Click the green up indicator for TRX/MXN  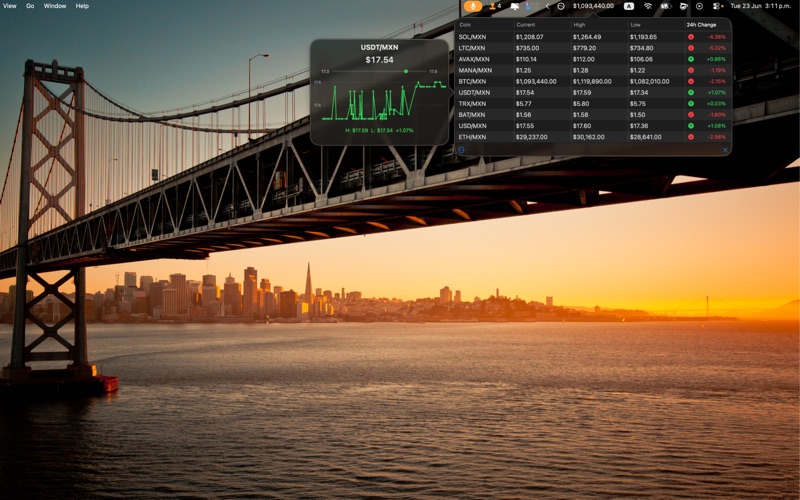pos(691,104)
